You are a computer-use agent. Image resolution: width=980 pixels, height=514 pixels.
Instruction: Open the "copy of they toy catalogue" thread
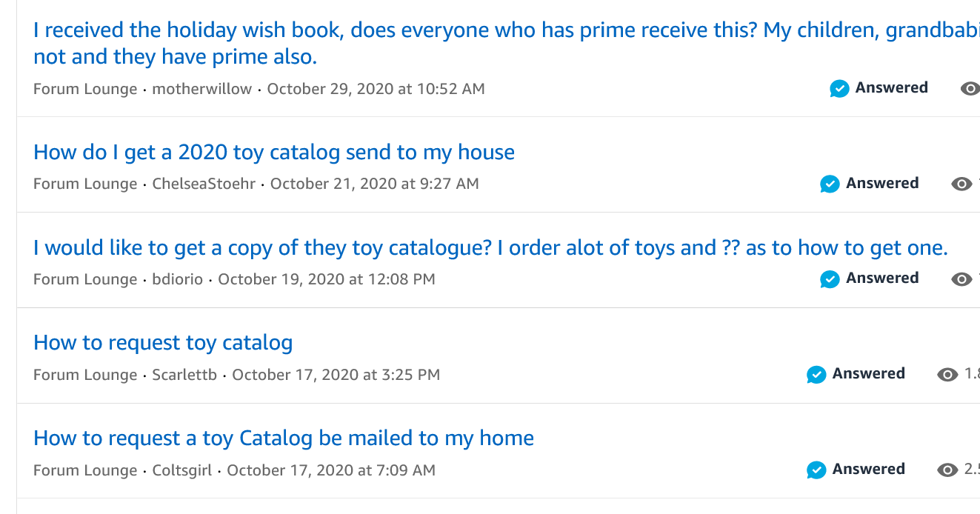click(x=490, y=248)
